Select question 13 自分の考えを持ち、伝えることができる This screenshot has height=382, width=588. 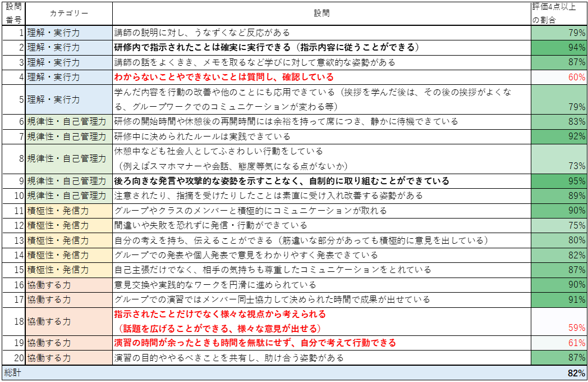321,240
